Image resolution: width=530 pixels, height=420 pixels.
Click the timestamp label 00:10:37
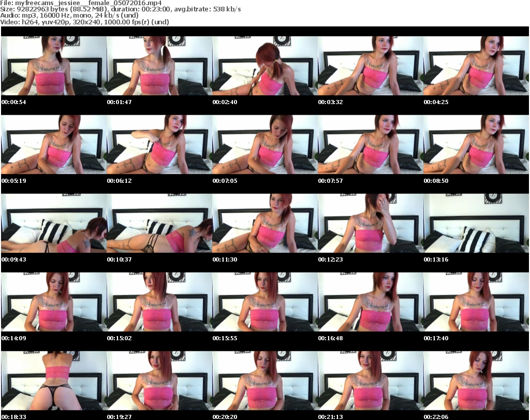(x=120, y=259)
